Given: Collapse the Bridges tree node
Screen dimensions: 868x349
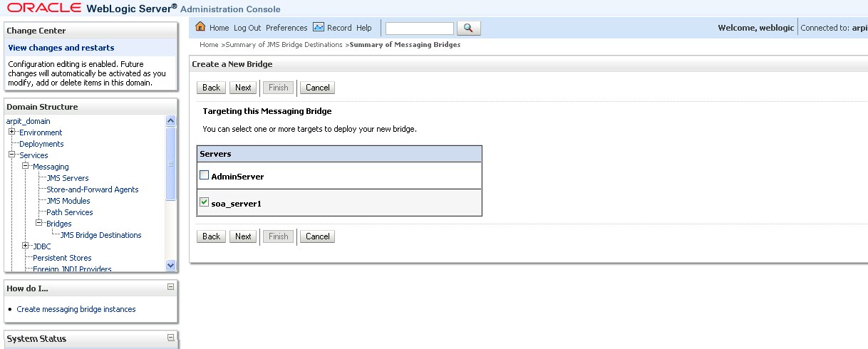Looking at the screenshot, I should point(39,223).
